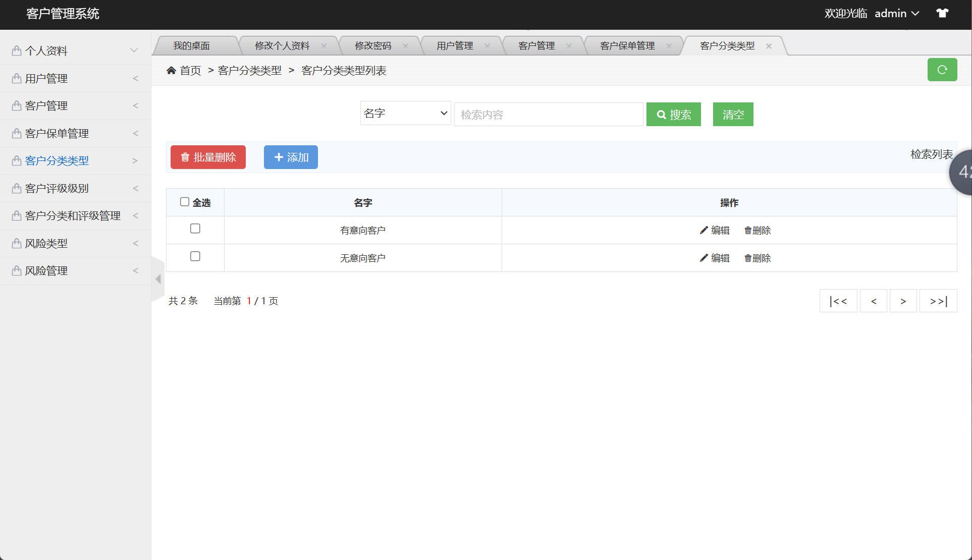Screen dimensions: 972x560
Task: Click the 检索内容 search input field
Action: [548, 114]
